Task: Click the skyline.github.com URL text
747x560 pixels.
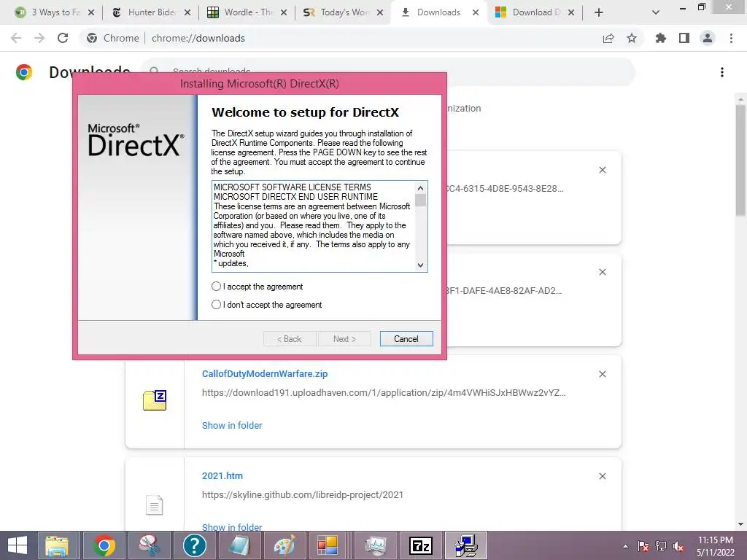Action: [x=303, y=495]
